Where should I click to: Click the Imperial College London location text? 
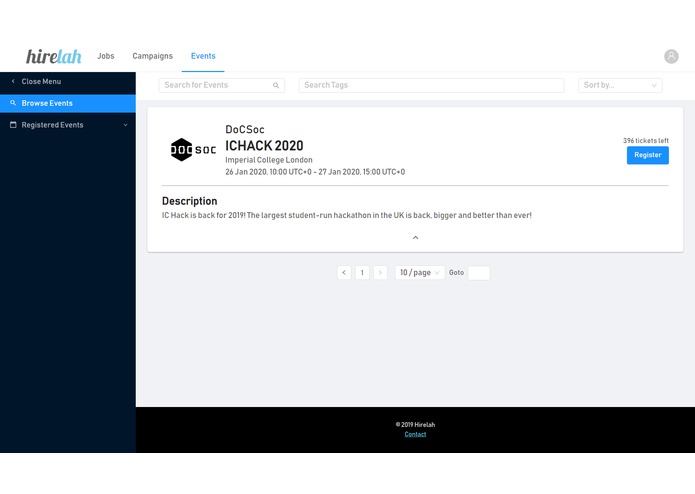click(269, 160)
